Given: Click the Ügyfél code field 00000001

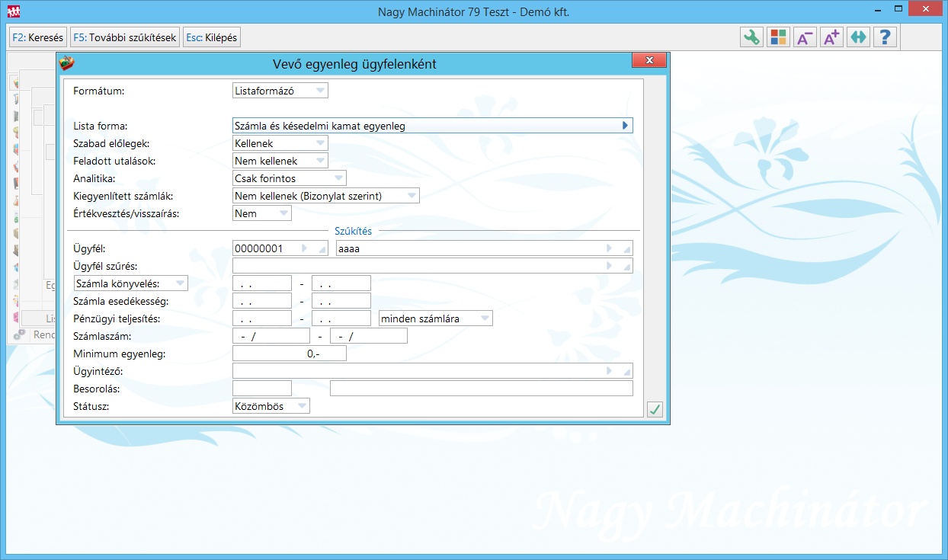Looking at the screenshot, I should [280, 248].
